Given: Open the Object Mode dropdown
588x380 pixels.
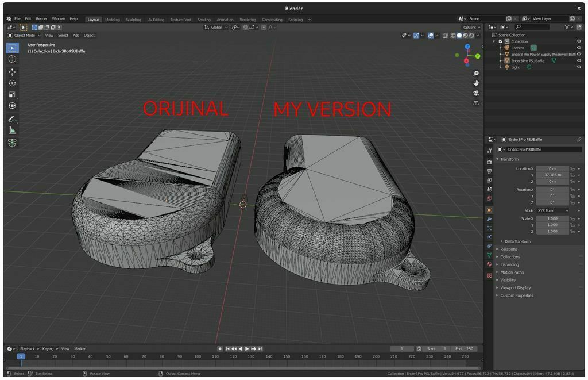Looking at the screenshot, I should coord(25,36).
